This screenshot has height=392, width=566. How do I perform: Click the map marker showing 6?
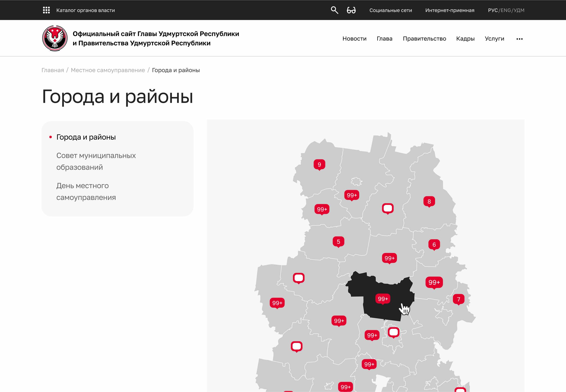tap(434, 244)
